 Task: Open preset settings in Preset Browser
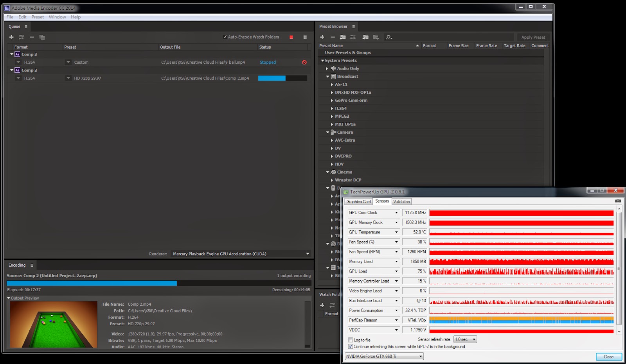coord(353,37)
